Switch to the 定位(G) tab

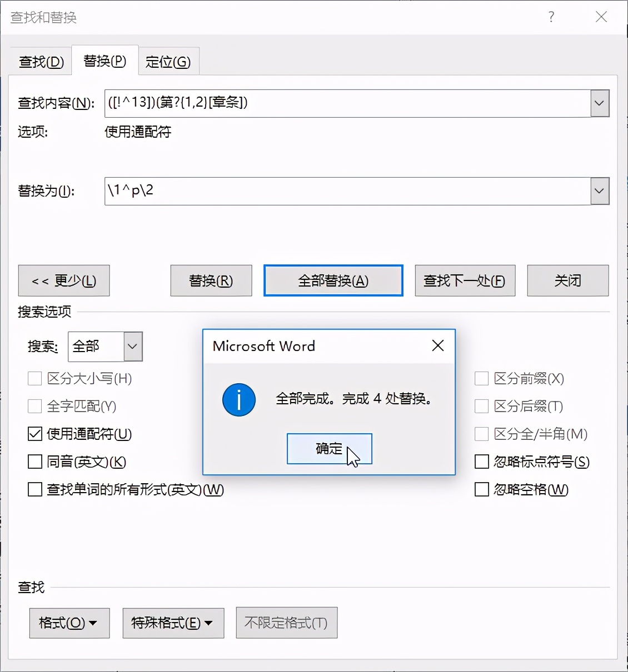click(x=168, y=61)
